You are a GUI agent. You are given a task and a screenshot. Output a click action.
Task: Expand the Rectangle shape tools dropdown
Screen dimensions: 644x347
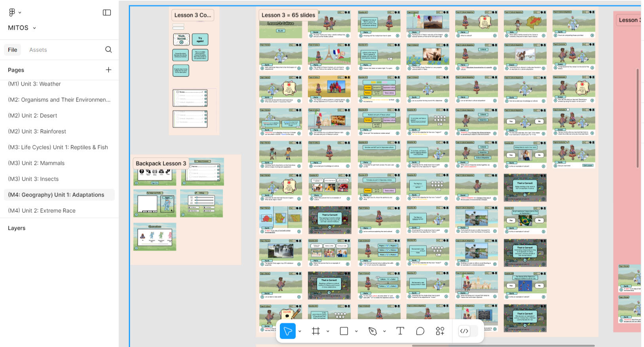click(x=356, y=332)
